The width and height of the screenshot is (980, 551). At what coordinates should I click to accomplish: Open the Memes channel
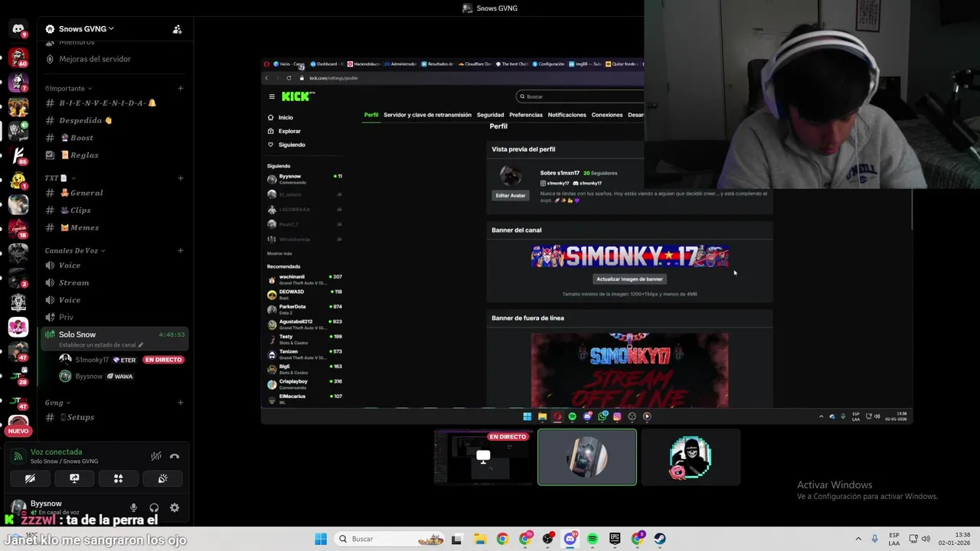tap(113, 227)
